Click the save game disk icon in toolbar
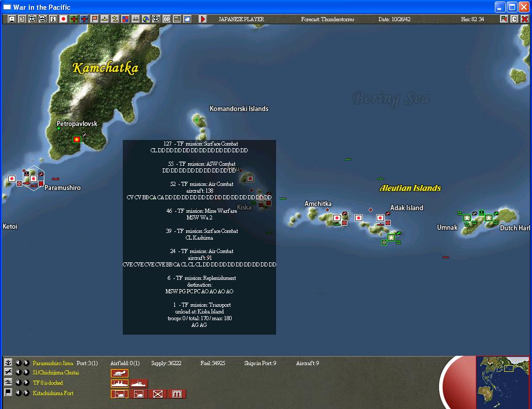The height and width of the screenshot is (409, 532). pyautogui.click(x=12, y=19)
